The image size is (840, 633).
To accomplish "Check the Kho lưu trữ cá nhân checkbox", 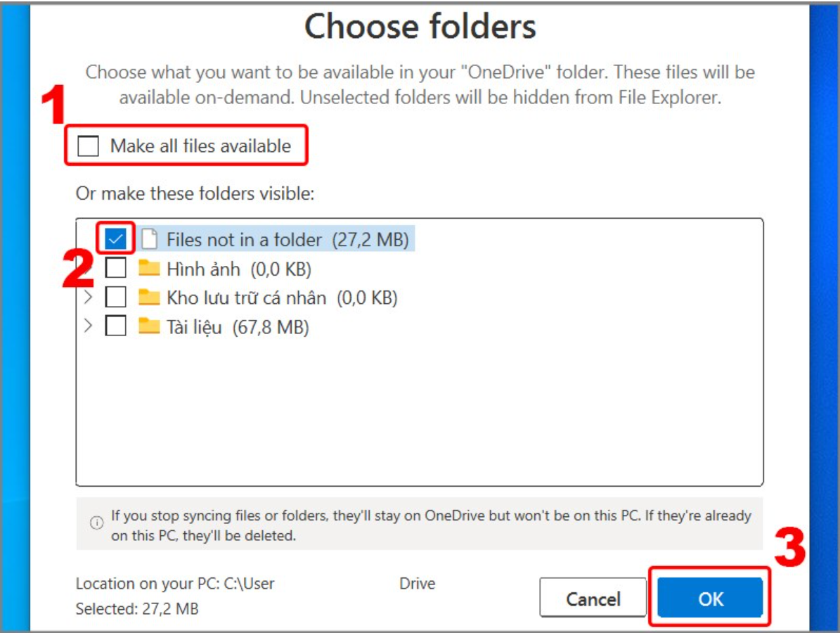I will (x=116, y=296).
